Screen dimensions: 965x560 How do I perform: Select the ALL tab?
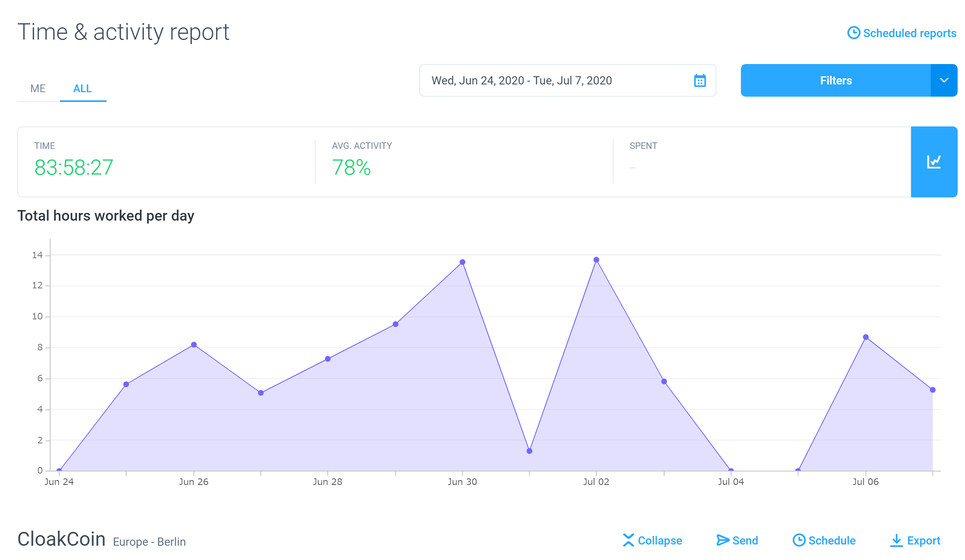pos(82,88)
